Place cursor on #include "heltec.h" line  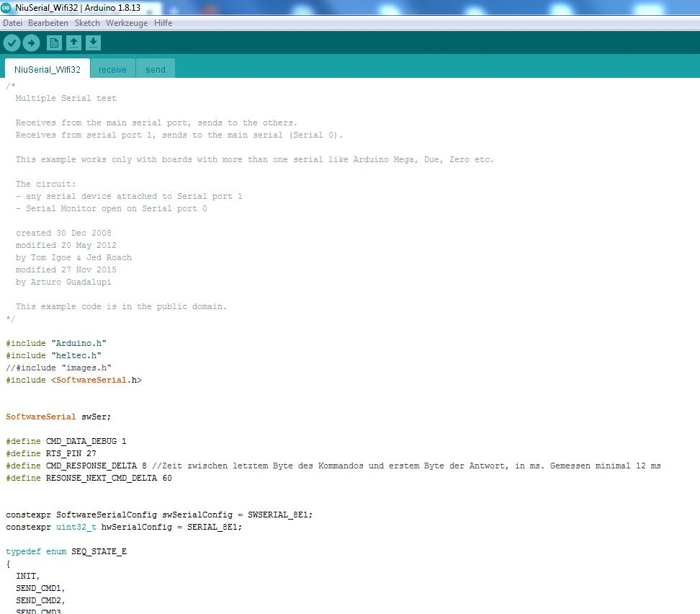coord(54,355)
